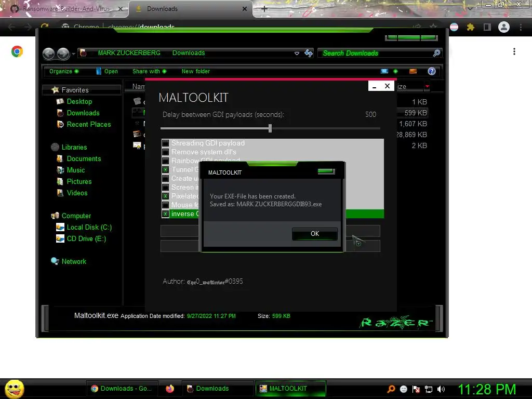Click the volume icon in system tray
This screenshot has height=399, width=532.
click(x=441, y=389)
